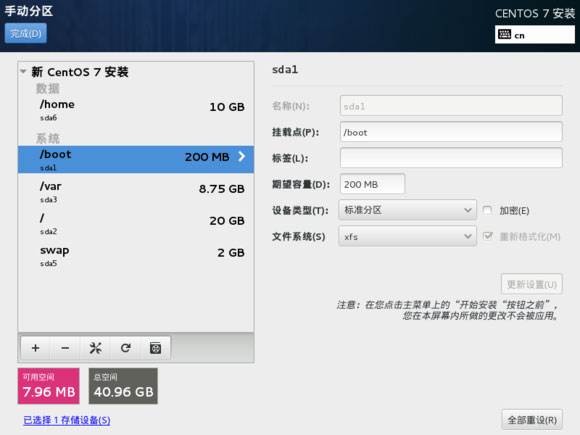Toggle the 加密(E) encrypt checkbox
Image resolution: width=580 pixels, height=435 pixels.
point(487,210)
